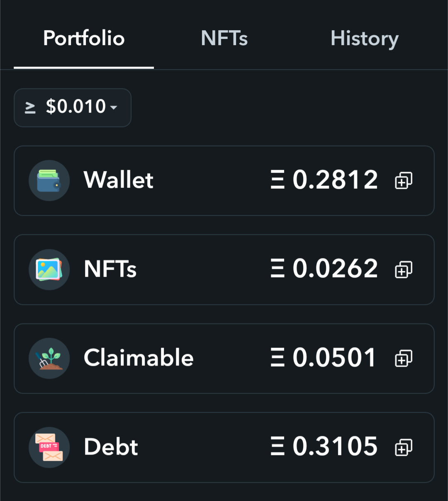Screen dimensions: 448x501
Task: Expand the Debt row plus icon
Action: (x=404, y=447)
